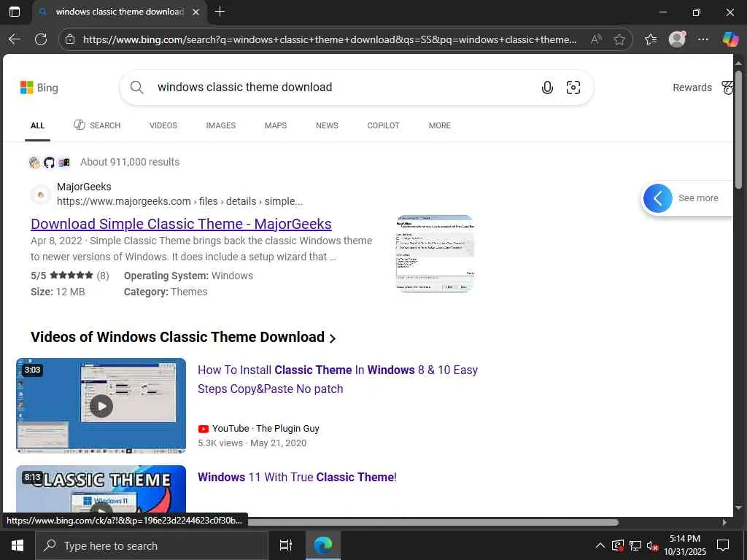Open visual search camera icon

click(573, 87)
